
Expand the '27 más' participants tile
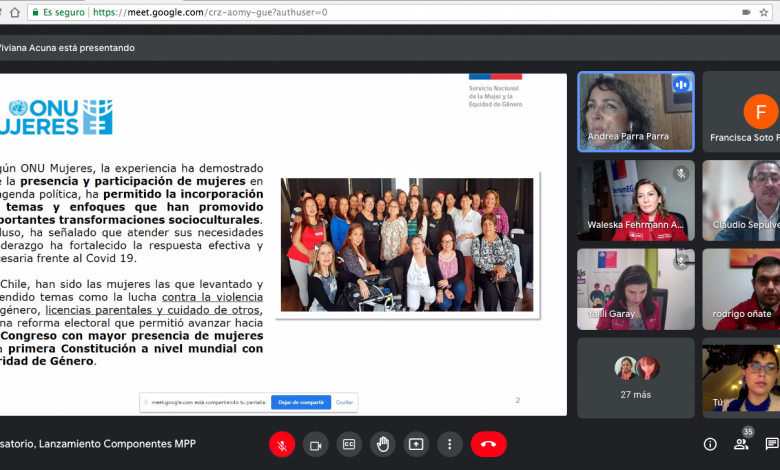pyautogui.click(x=636, y=377)
